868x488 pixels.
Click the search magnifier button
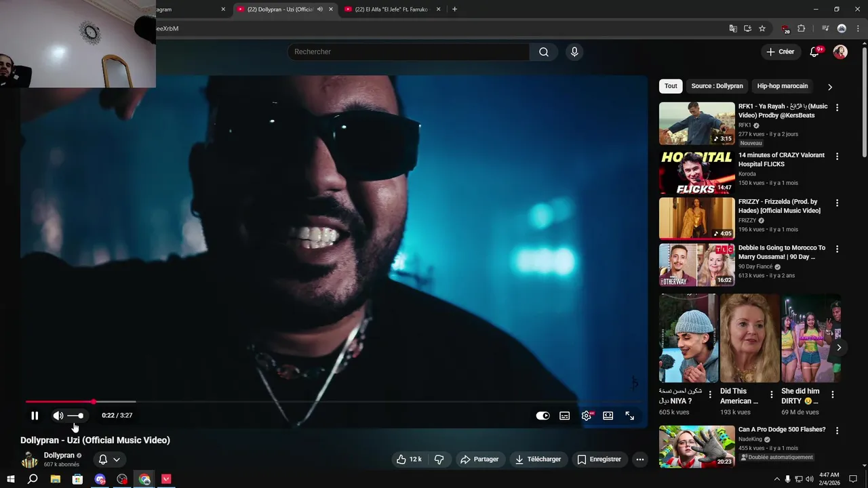[544, 52]
